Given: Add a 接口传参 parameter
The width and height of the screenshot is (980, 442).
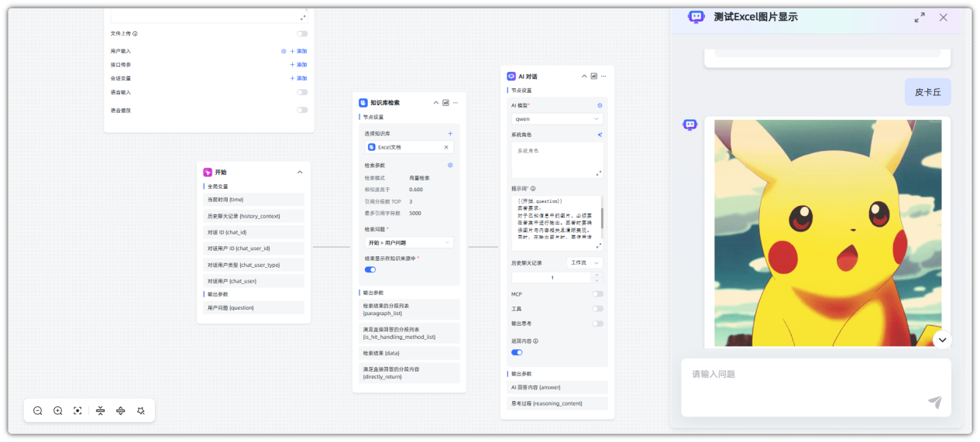Looking at the screenshot, I should coord(298,65).
